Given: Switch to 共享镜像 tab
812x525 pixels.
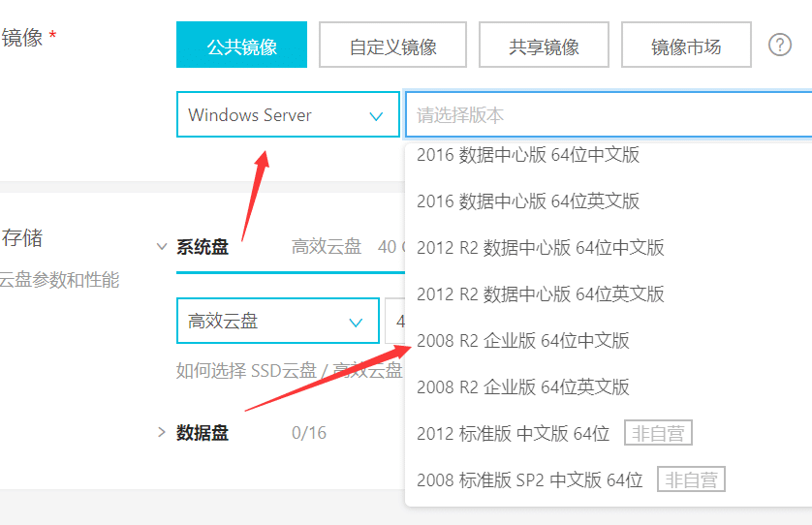Looking at the screenshot, I should click(x=544, y=46).
